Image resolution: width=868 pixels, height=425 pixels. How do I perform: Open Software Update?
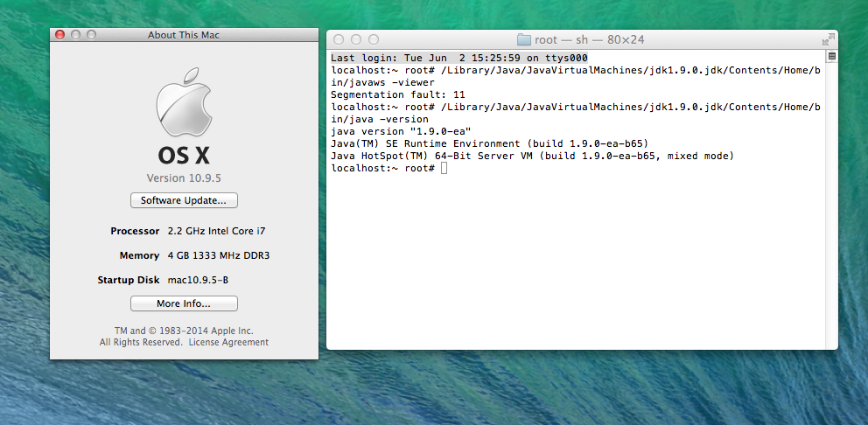pyautogui.click(x=184, y=200)
